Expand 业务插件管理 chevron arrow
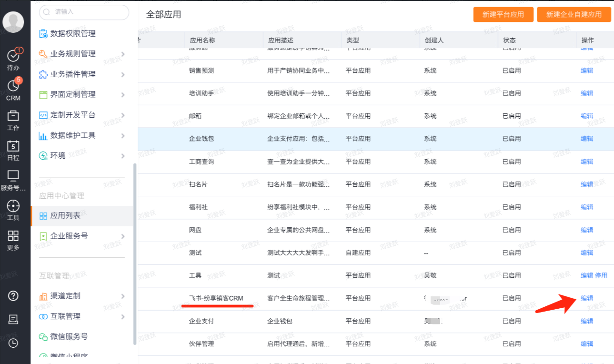 tap(123, 75)
